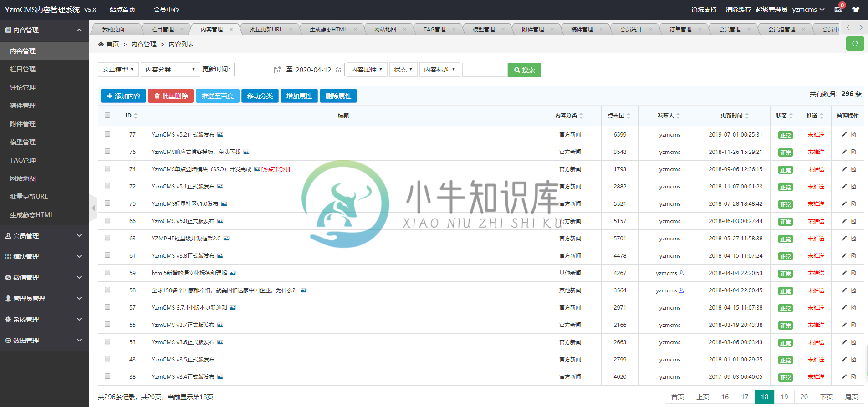Click preview icon for row ID 77
Screen dimensions: 868x407
(x=854, y=135)
